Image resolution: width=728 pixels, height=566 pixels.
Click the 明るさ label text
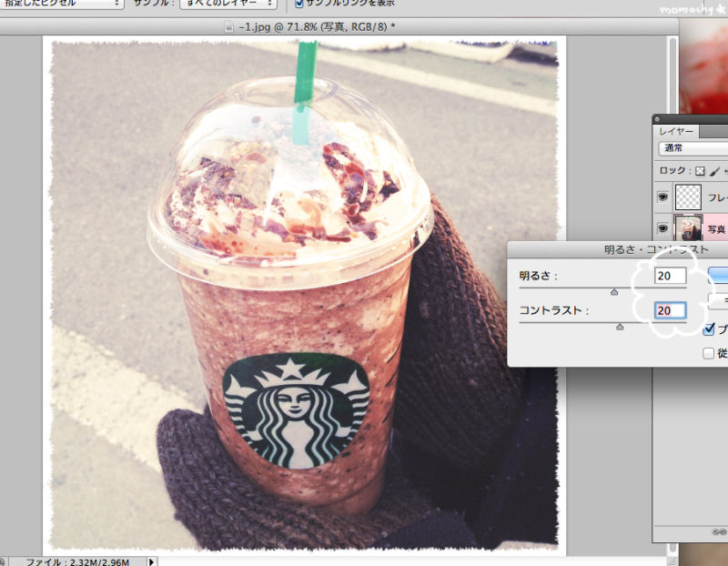click(x=534, y=276)
